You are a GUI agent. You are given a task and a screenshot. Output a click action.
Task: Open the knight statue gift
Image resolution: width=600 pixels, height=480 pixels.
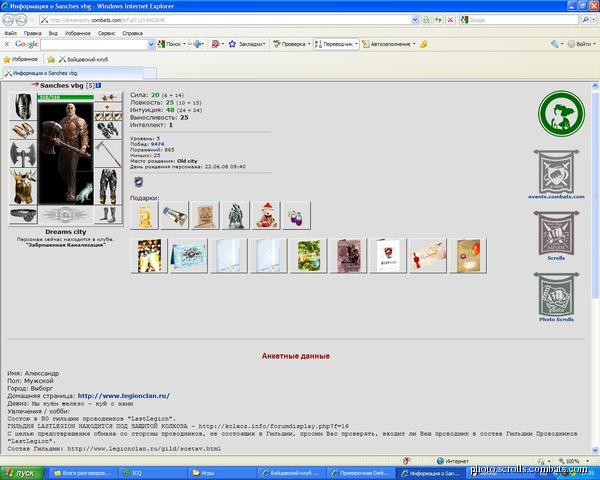(235, 216)
